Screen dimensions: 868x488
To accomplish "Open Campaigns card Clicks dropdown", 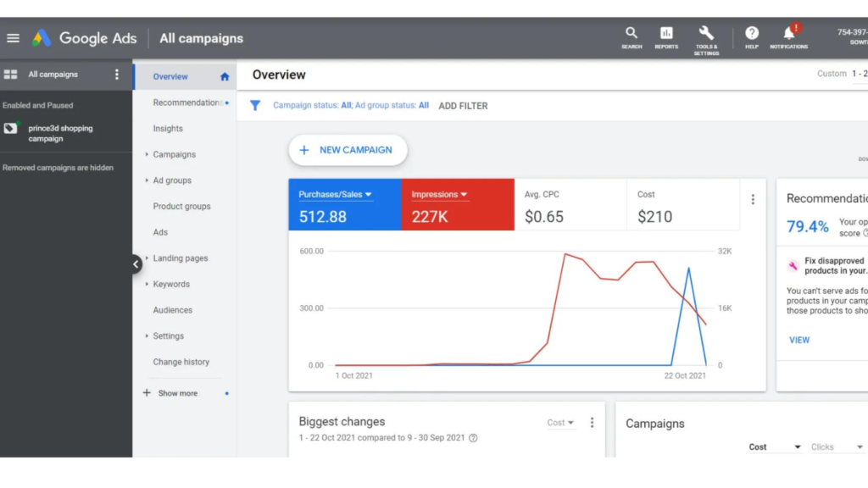I will pos(837,447).
